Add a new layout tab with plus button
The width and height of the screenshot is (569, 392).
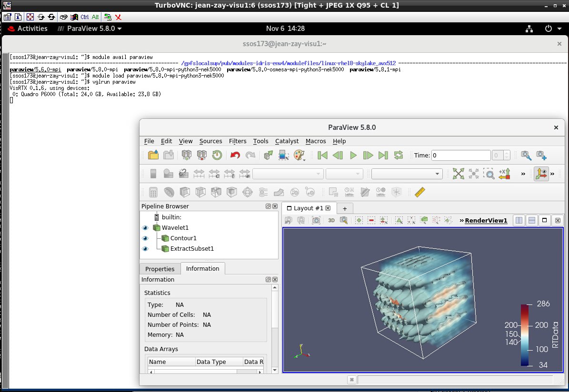[345, 208]
